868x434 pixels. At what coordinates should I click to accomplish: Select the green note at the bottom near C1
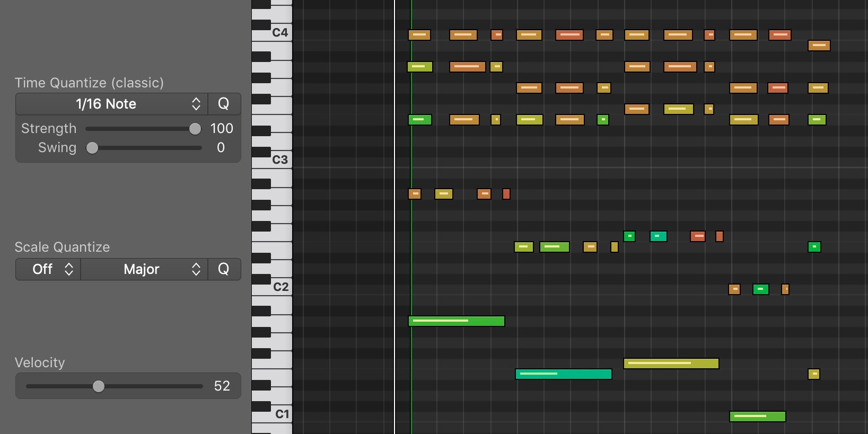pyautogui.click(x=757, y=417)
